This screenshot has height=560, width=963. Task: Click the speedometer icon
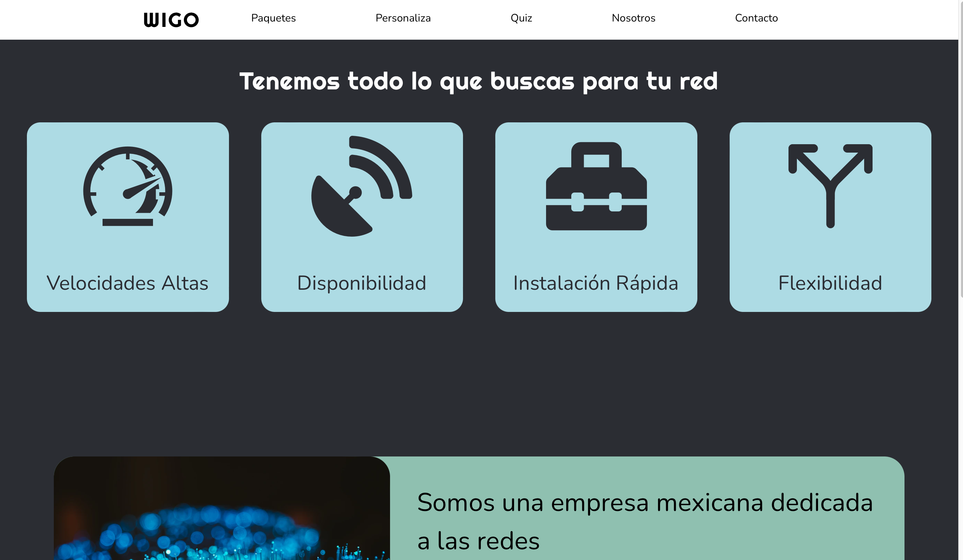tap(128, 186)
